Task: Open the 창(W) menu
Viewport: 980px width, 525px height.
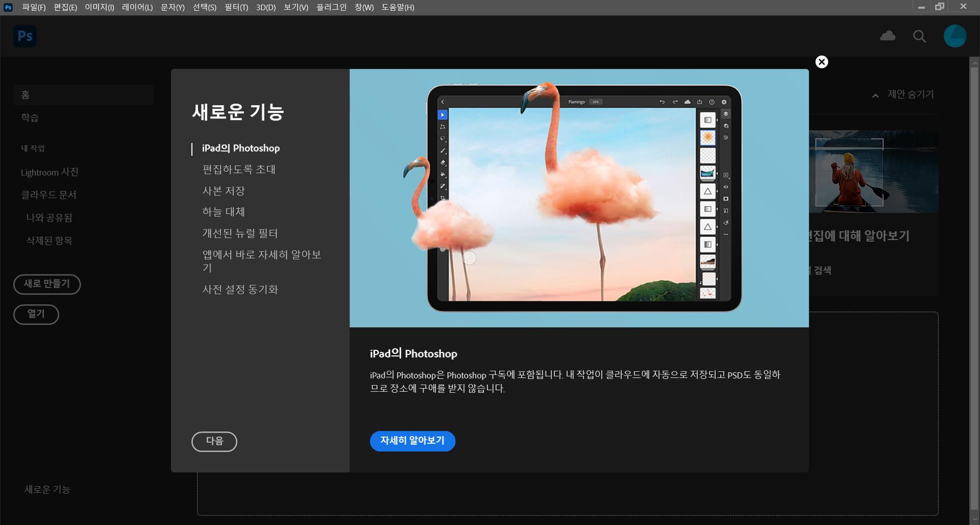Action: tap(364, 7)
